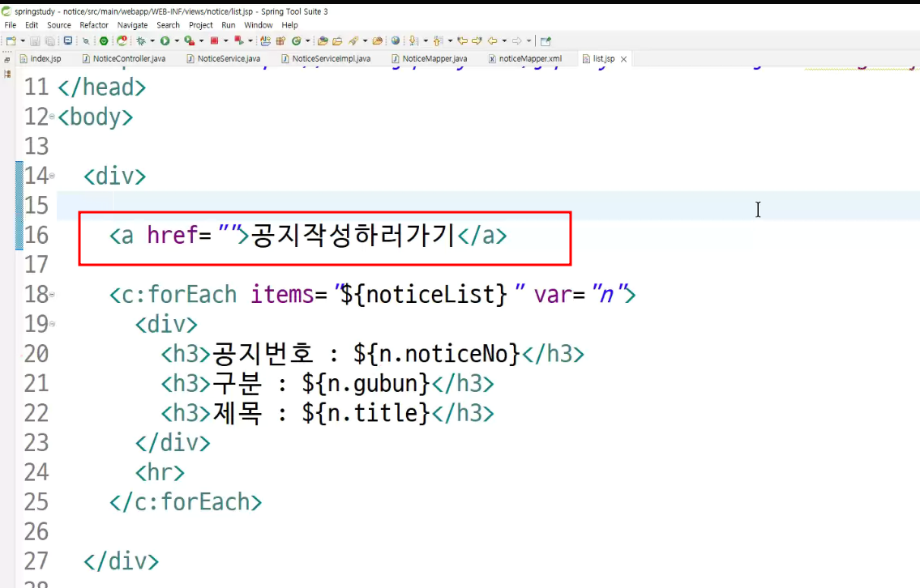The image size is (920, 588).
Task: Click the Relaunch application icon
Action: (122, 40)
